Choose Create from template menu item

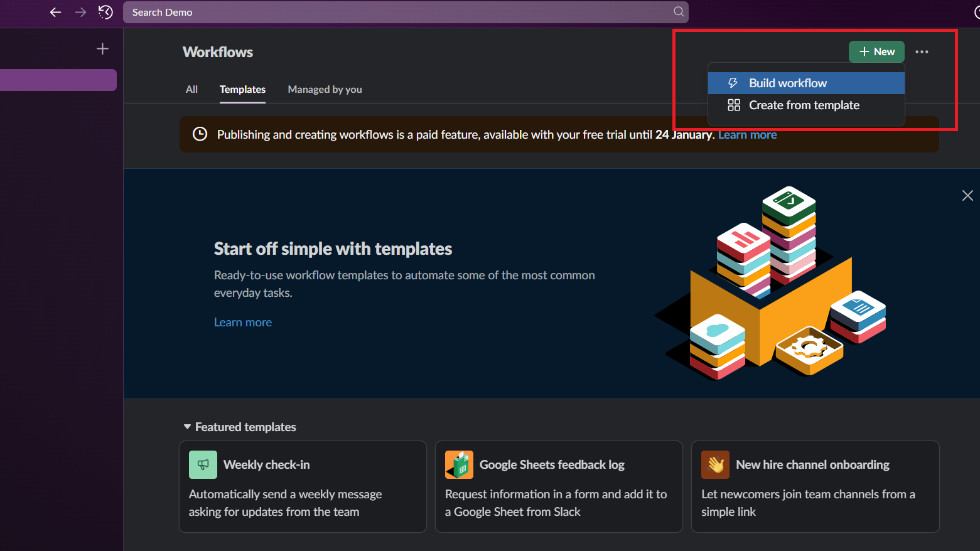coord(806,105)
